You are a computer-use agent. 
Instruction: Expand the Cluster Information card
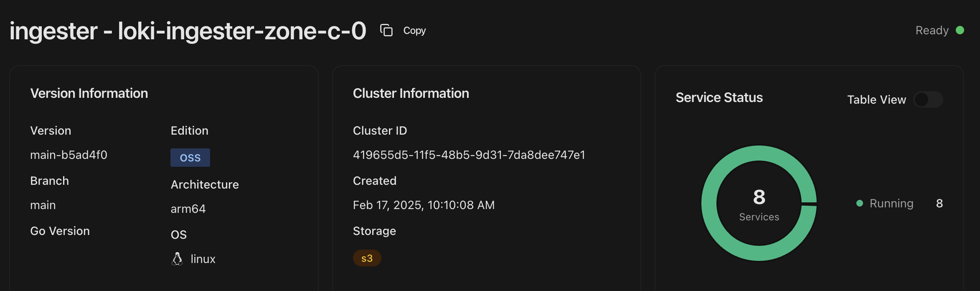[411, 93]
